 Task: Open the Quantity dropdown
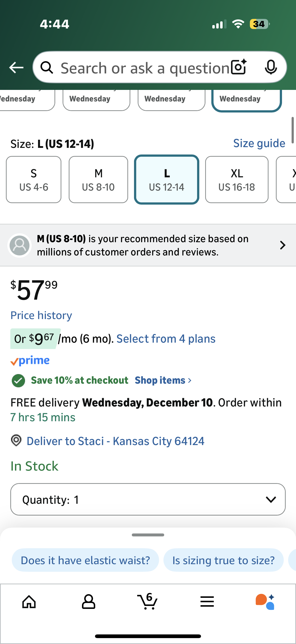pyautogui.click(x=148, y=500)
